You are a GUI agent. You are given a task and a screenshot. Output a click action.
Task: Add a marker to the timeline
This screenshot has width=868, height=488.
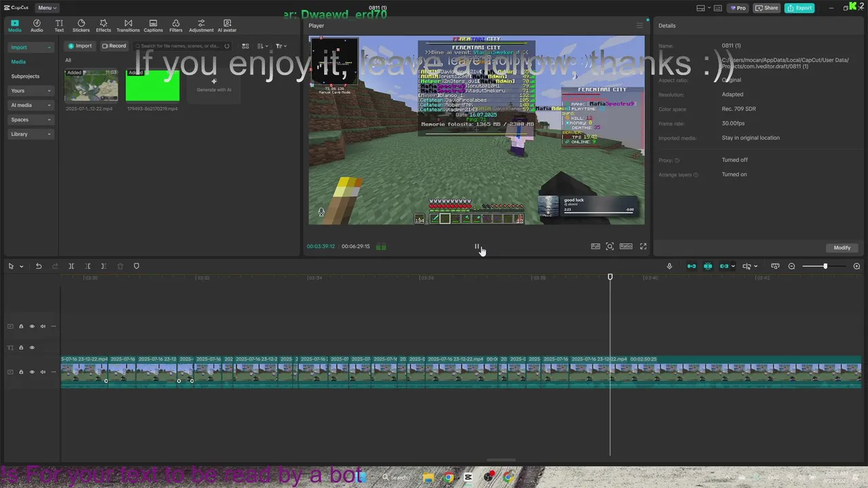[136, 266]
